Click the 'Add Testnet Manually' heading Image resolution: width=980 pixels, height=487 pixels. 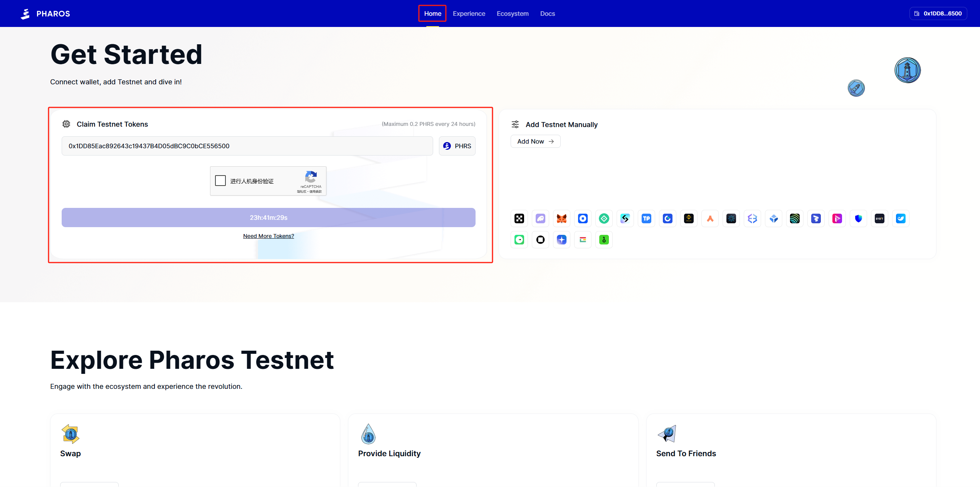(561, 125)
